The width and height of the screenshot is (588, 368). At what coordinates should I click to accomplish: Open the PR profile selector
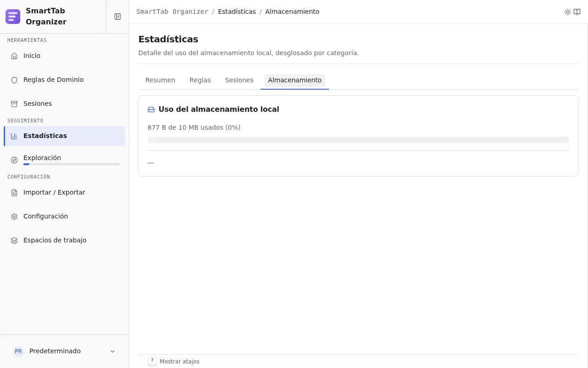[x=64, y=351]
